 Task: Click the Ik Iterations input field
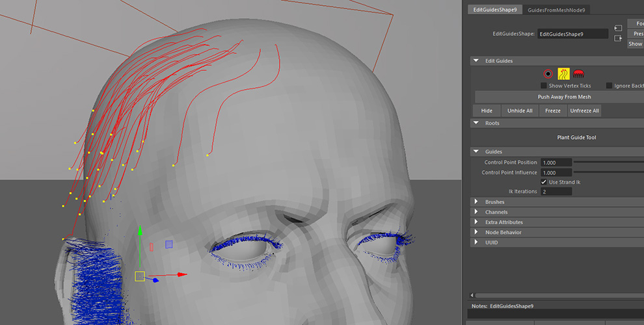click(x=556, y=192)
